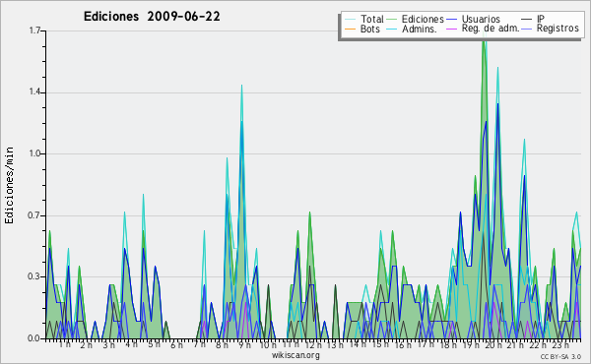Select the 'Registros' legend entry

point(558,29)
